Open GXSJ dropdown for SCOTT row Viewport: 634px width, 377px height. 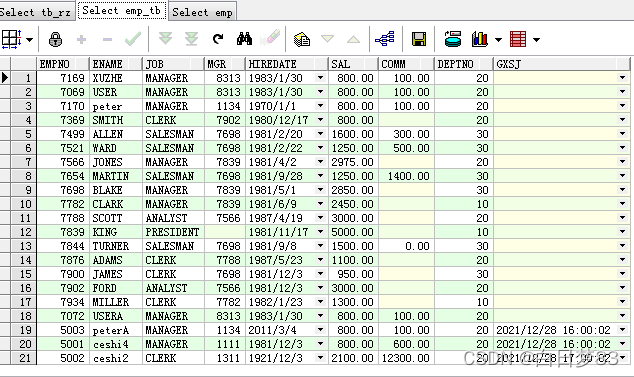[622, 218]
